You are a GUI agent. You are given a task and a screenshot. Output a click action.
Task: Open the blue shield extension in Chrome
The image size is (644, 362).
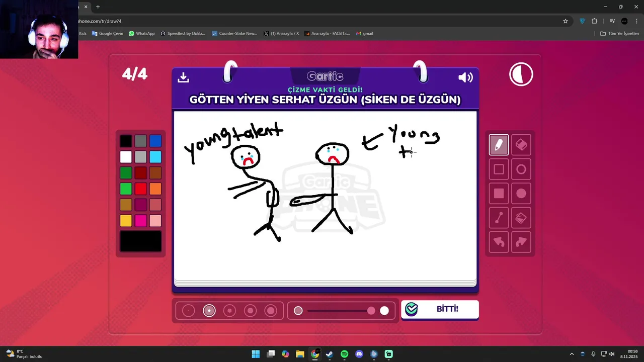[582, 21]
